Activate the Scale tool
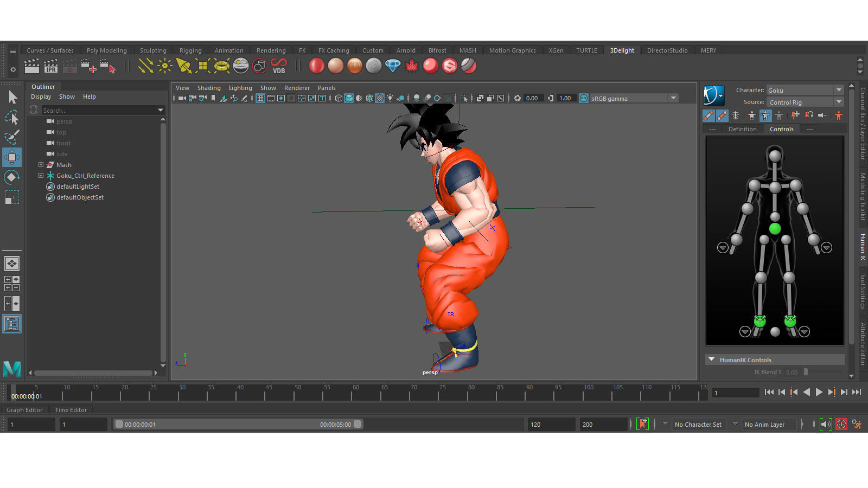The image size is (868, 488). pos(12,197)
